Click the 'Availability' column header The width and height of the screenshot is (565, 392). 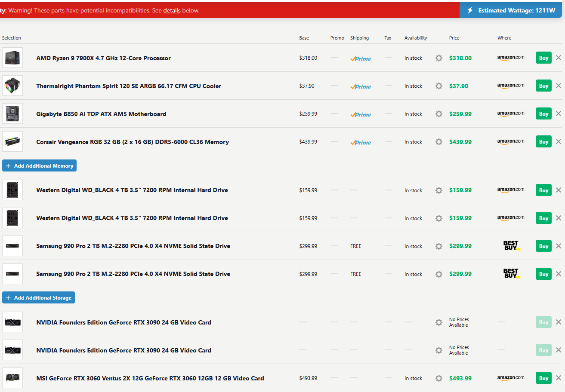point(416,38)
